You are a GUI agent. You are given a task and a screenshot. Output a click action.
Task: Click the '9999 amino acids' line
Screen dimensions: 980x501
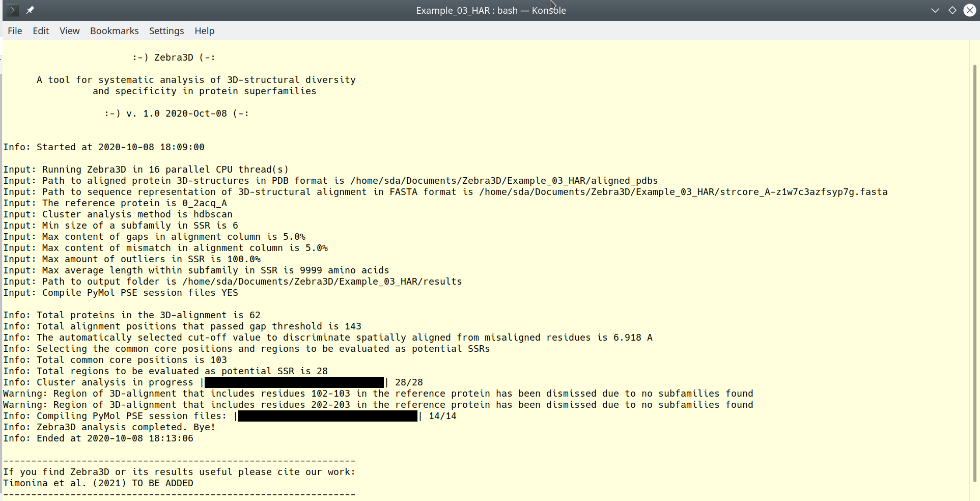(196, 270)
